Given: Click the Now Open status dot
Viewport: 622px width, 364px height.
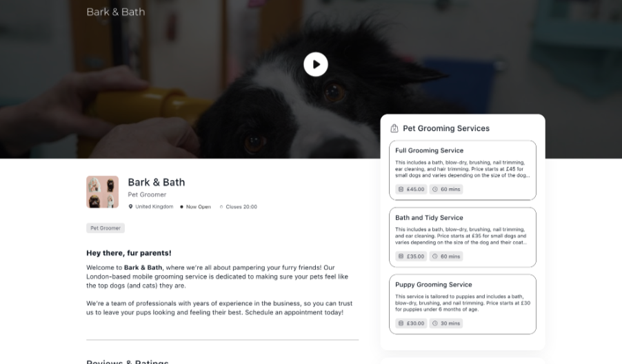Looking at the screenshot, I should [181, 207].
